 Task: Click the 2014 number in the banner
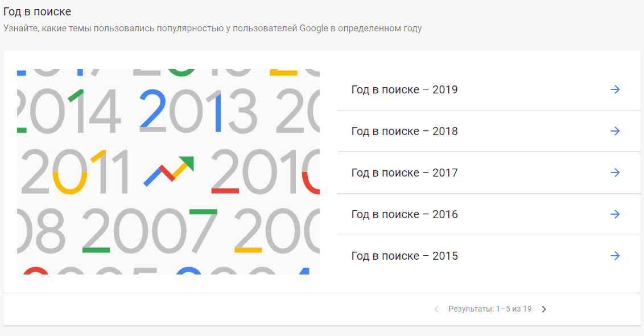tap(69, 111)
